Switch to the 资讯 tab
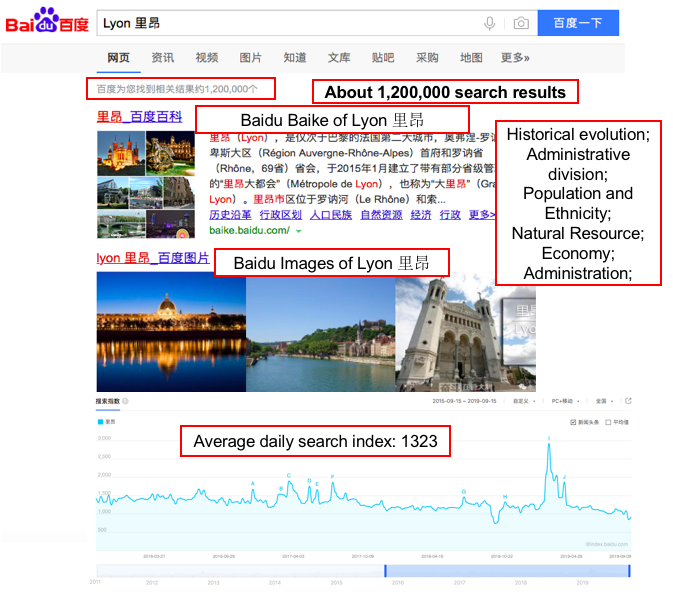This screenshot has height=592, width=673. 163,58
